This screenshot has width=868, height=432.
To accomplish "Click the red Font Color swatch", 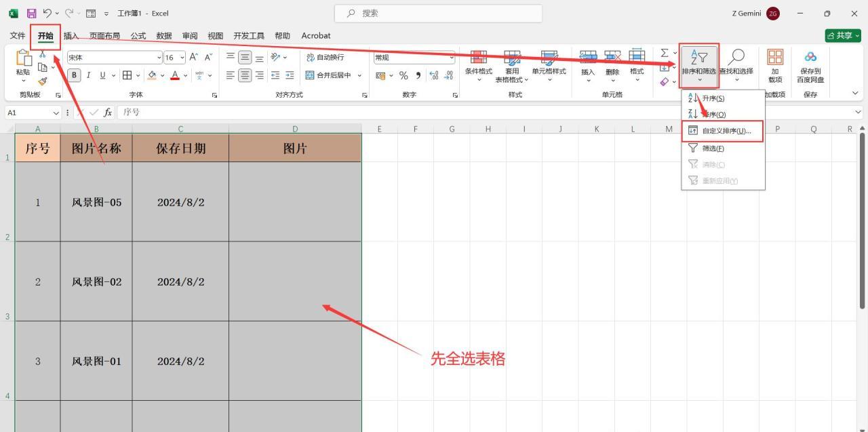I will [x=175, y=75].
